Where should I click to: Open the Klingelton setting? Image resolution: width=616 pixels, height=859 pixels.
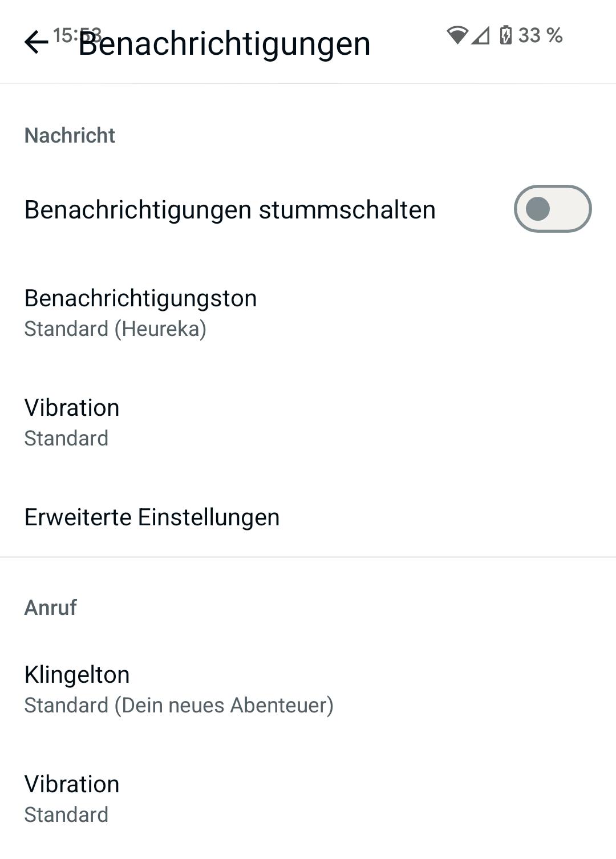click(77, 675)
